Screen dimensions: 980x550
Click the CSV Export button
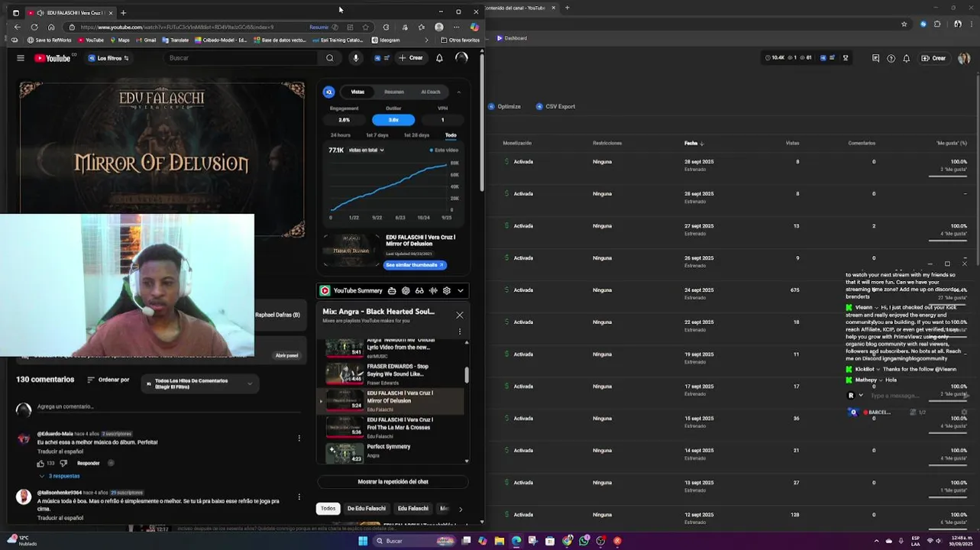click(555, 107)
